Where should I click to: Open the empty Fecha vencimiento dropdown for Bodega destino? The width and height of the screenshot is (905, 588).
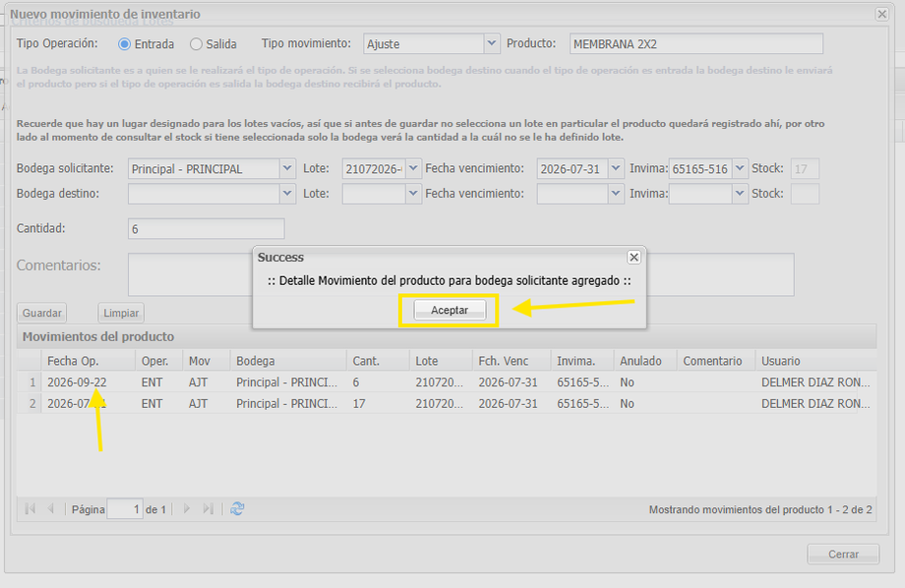(x=616, y=194)
